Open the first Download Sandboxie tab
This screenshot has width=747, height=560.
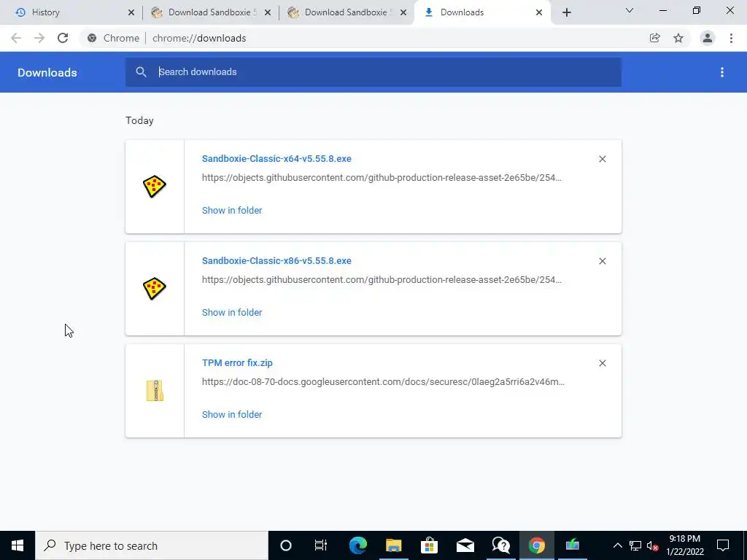pos(209,12)
